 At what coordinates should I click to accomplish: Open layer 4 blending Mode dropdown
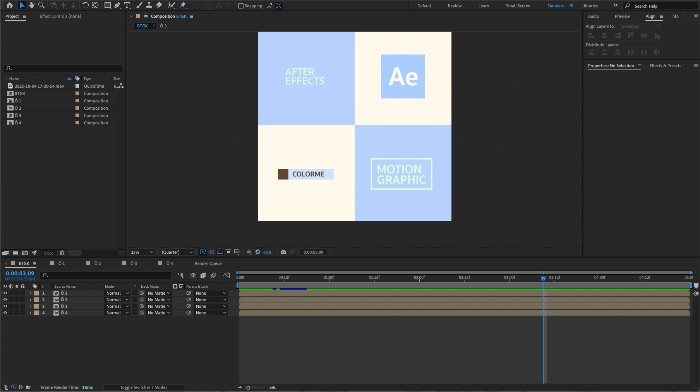[117, 313]
